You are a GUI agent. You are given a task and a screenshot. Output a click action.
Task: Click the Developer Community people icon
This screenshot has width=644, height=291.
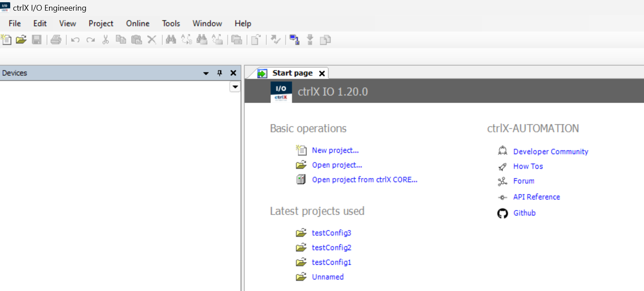tap(503, 151)
